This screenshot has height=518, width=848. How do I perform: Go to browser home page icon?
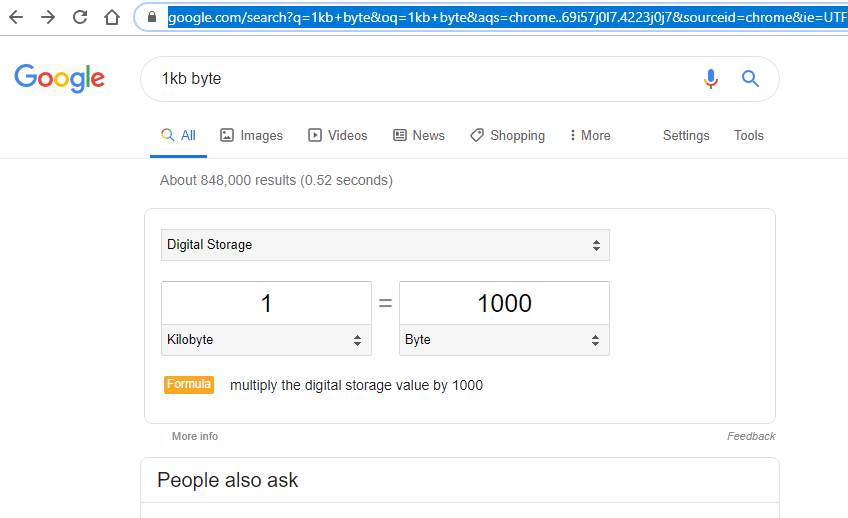tap(112, 17)
